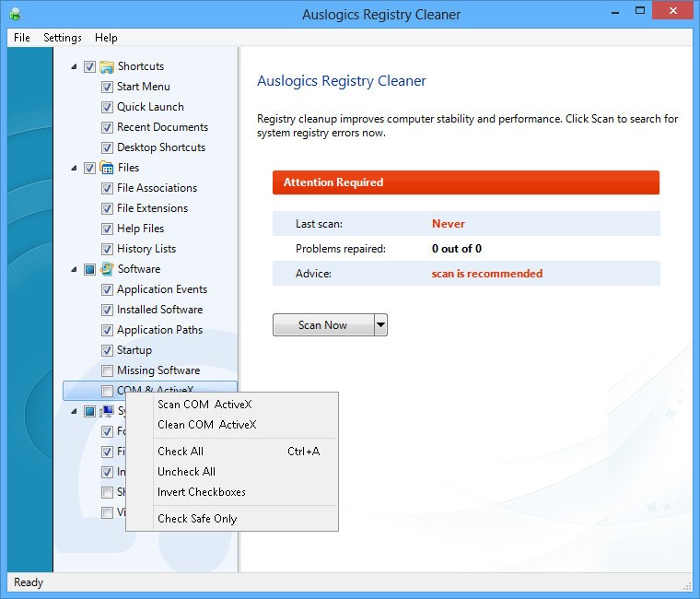Choose Scan COM ActiveX from context menu

point(232,405)
